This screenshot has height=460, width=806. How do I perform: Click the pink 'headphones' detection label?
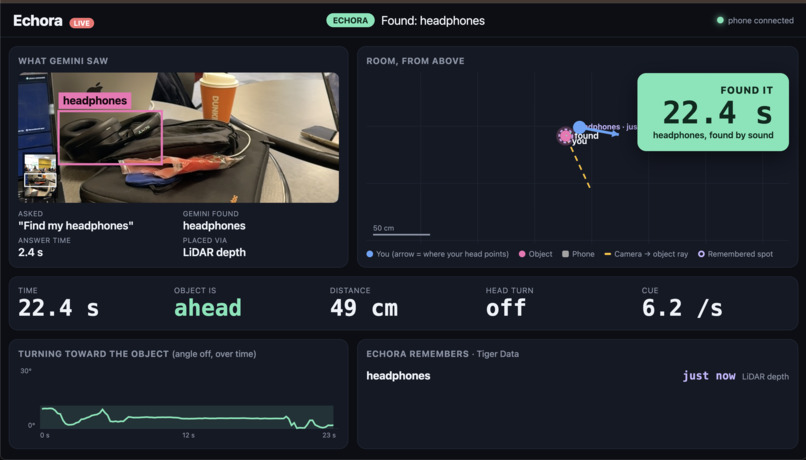(95, 100)
